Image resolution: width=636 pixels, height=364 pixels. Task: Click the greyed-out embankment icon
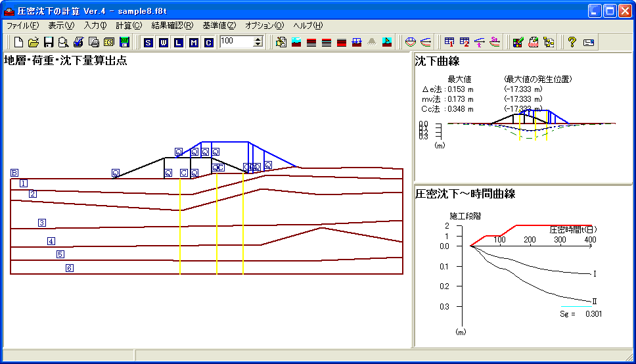[371, 42]
